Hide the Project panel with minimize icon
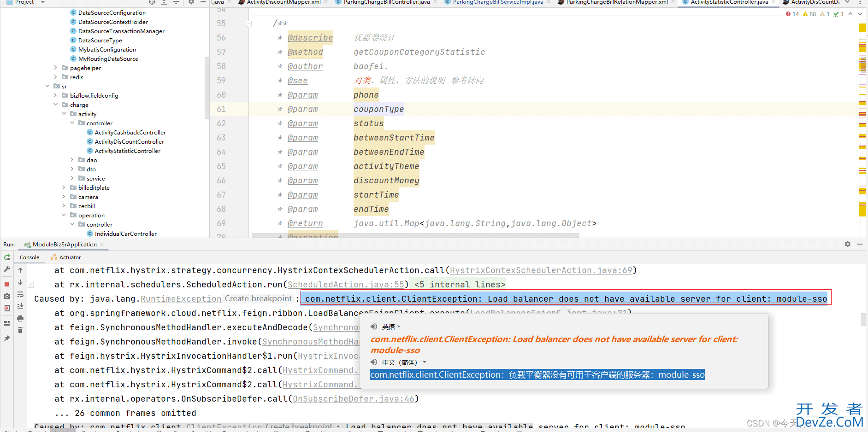Screen dimensions: 868x432 (203, 2)
